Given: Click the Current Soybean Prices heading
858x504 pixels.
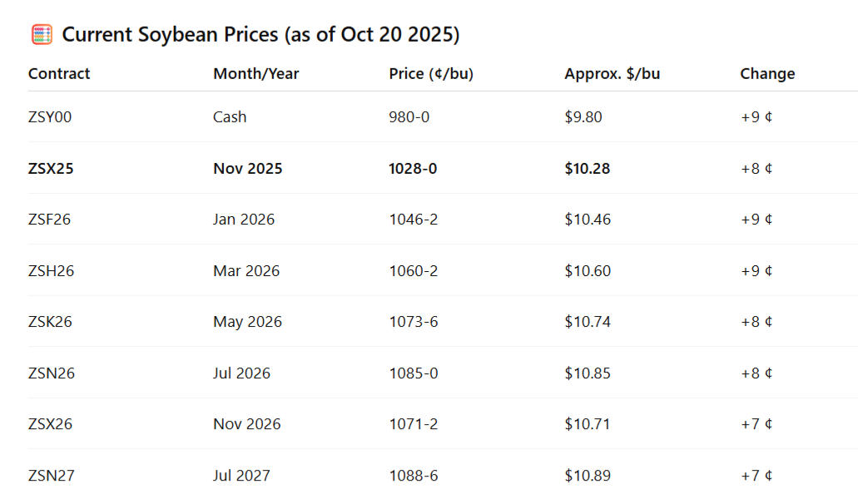Looking at the screenshot, I should pos(260,35).
